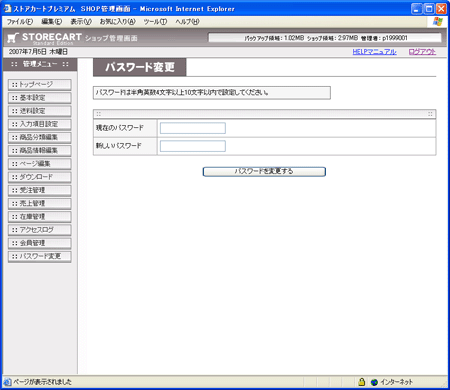Close the Internet Explorer window
This screenshot has width=450, height=390.
click(441, 9)
